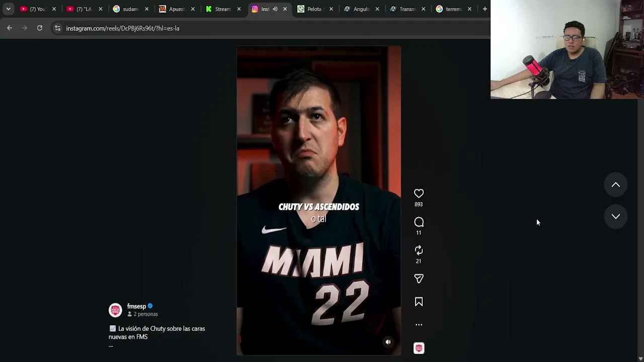The width and height of the screenshot is (644, 362).
Task: Switch to the Google terrem tab
Action: 453,9
